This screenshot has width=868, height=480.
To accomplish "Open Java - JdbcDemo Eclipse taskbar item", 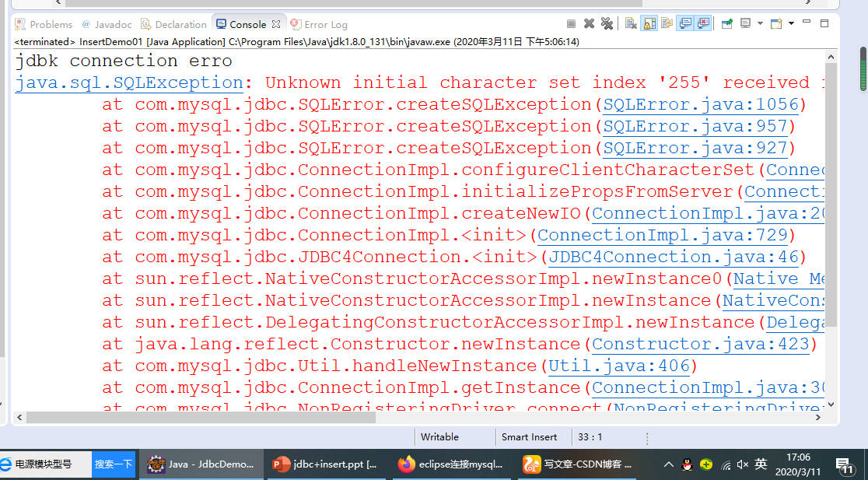I will 201,464.
